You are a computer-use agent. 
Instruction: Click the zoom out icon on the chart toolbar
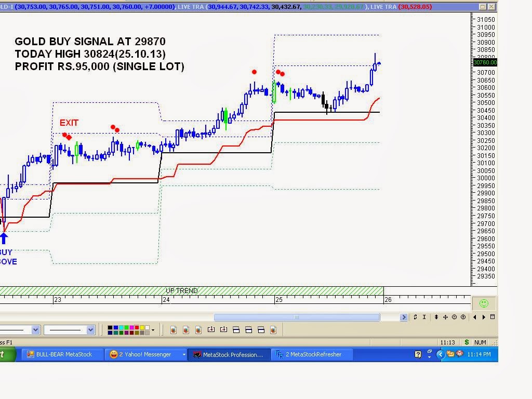click(454, 316)
